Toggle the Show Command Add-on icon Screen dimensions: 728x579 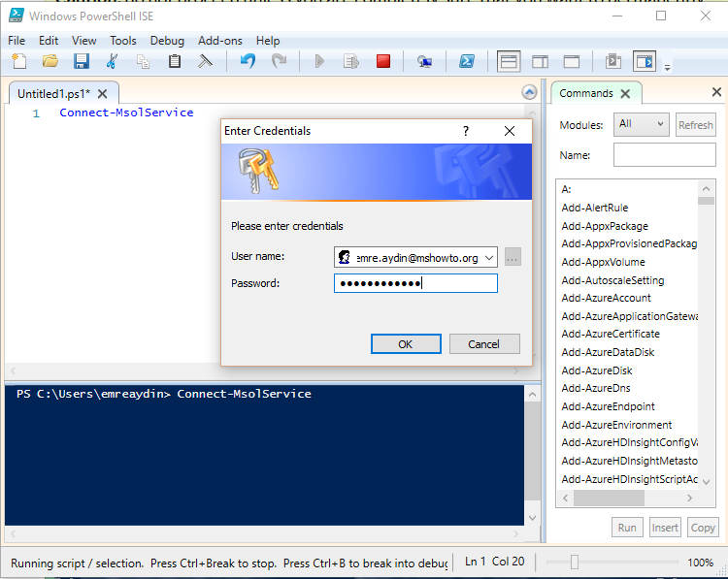[x=645, y=61]
